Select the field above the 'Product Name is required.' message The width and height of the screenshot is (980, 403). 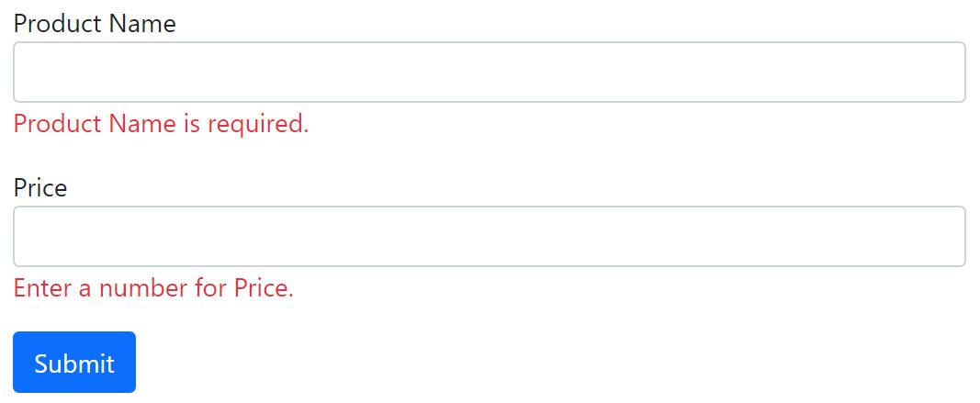tap(490, 72)
